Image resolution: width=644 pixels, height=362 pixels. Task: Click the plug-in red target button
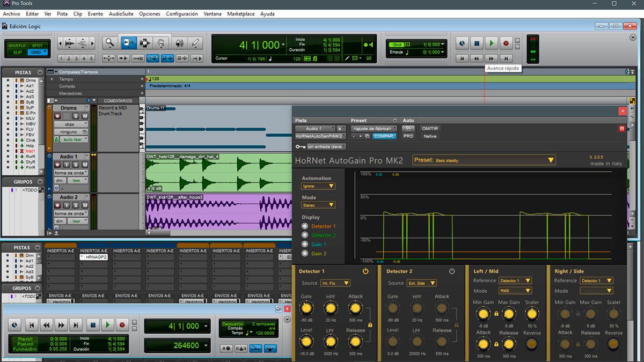click(622, 129)
